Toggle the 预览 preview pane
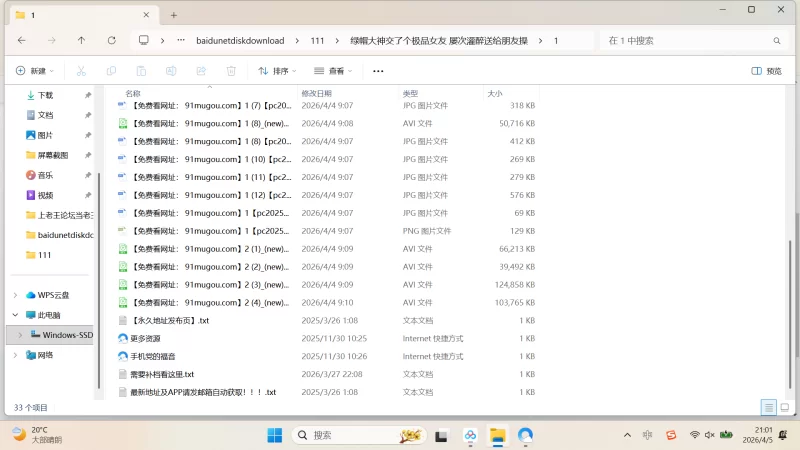800x450 pixels. [766, 71]
